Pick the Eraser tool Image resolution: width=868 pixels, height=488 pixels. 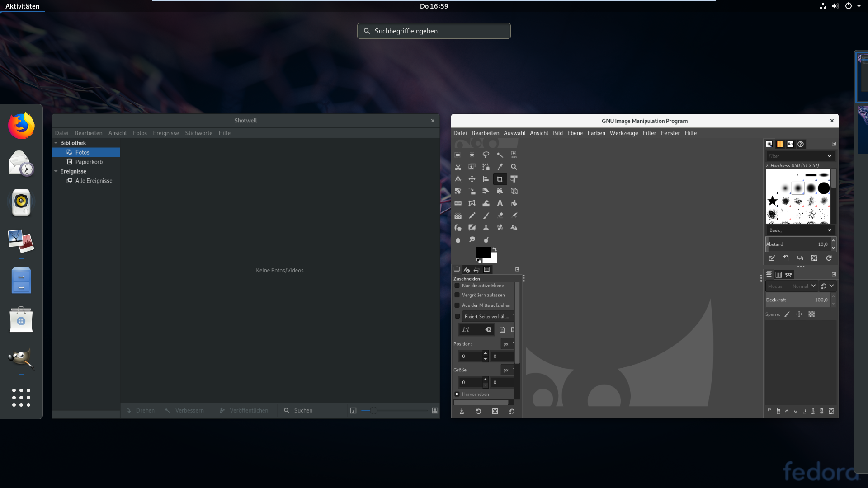[x=500, y=216]
